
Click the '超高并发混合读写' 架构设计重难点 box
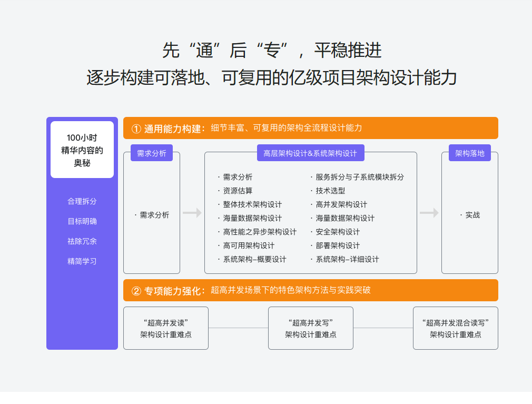point(455,328)
